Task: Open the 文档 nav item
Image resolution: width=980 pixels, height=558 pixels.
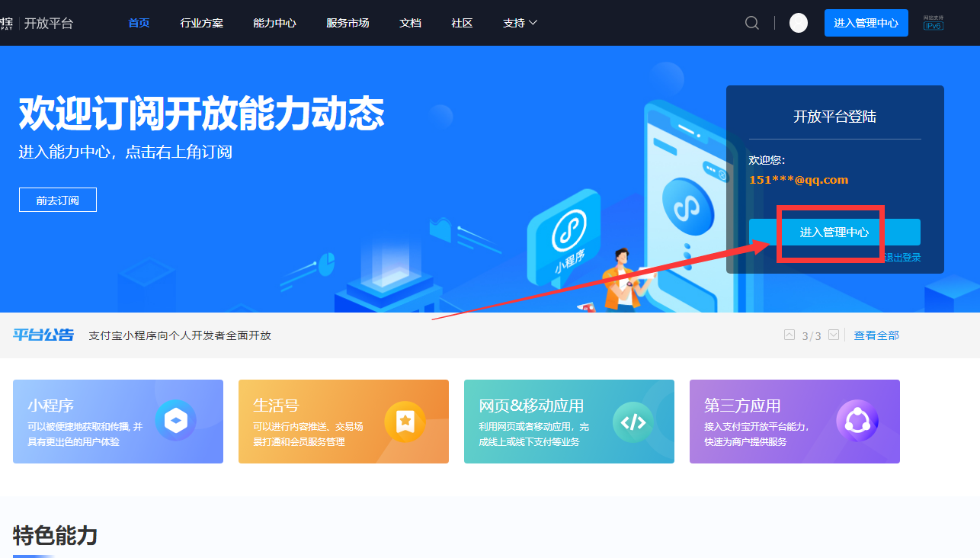Action: click(411, 23)
